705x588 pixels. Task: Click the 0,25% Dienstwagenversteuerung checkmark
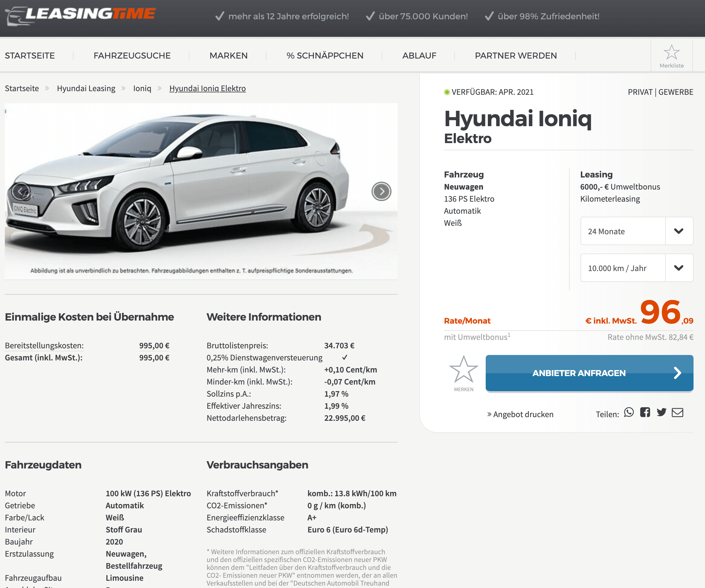(344, 358)
